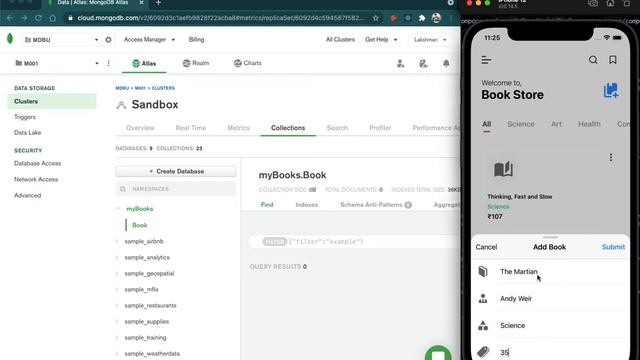This screenshot has width=640, height=360.
Task: Open the Profiler cluster tab
Action: [380, 128]
